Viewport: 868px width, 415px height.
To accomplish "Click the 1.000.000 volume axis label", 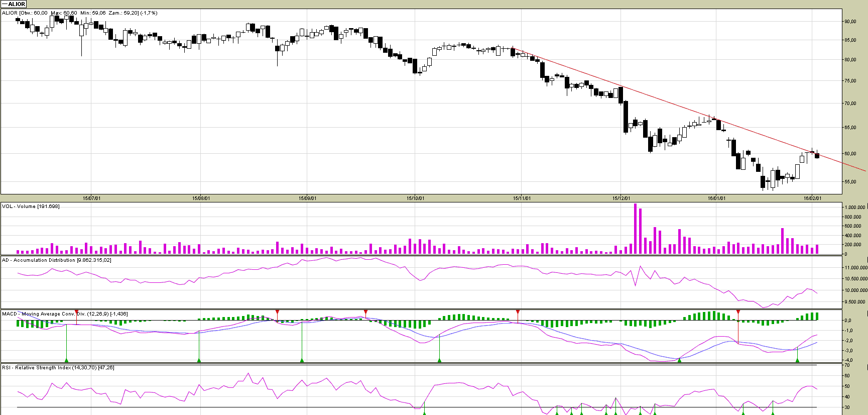I will 854,207.
